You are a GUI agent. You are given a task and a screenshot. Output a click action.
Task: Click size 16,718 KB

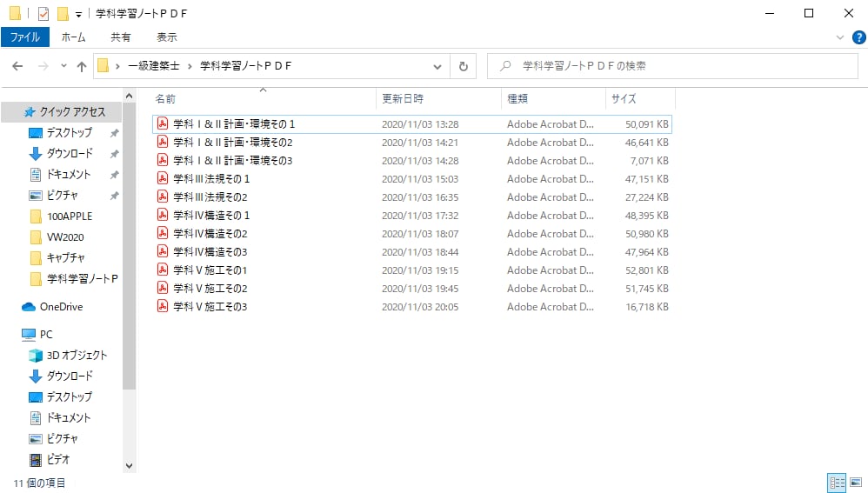pyautogui.click(x=647, y=307)
